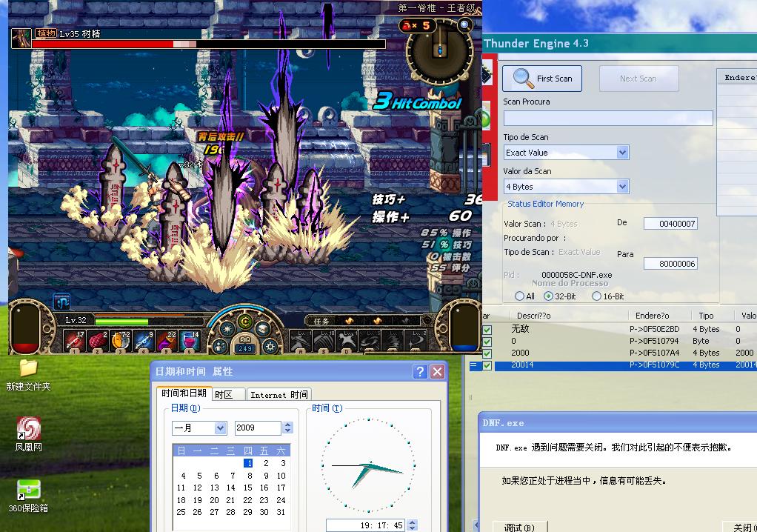Click the Status Editor Memory label
The image size is (757, 532).
(546, 204)
